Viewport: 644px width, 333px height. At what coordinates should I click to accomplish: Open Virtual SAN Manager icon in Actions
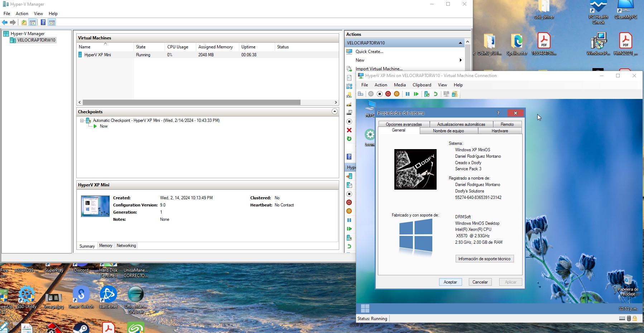[x=349, y=95]
